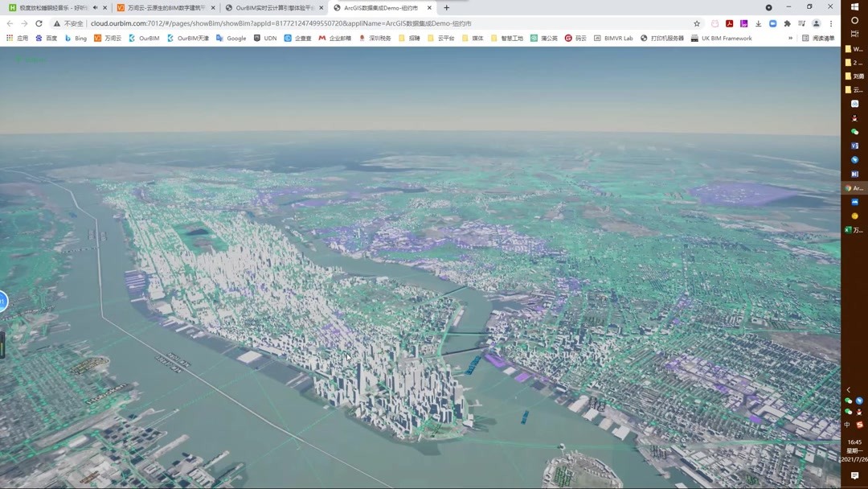
Task: Click the Google media playback control icon
Action: point(803,23)
